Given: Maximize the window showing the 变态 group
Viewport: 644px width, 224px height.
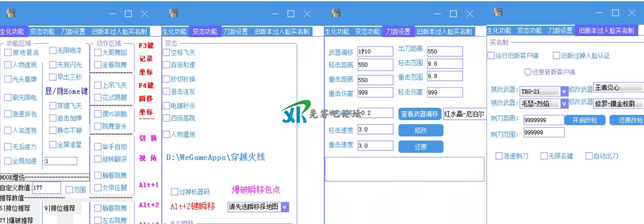Looking at the screenshot, I should [291, 14].
